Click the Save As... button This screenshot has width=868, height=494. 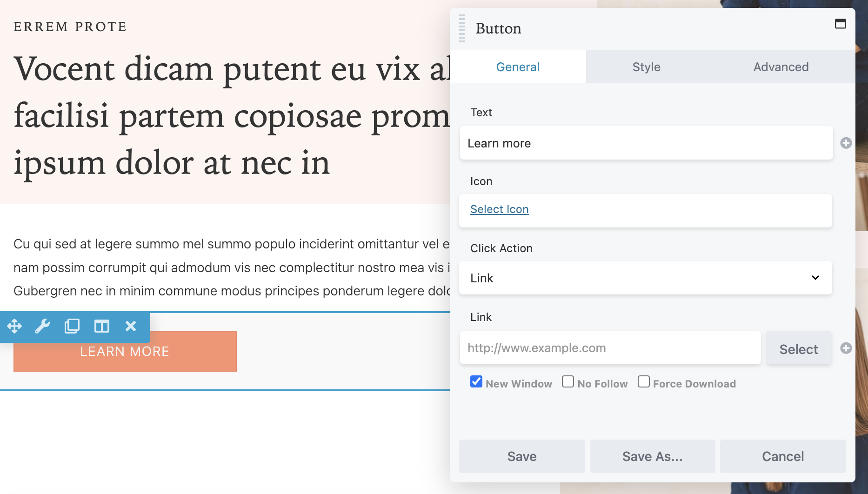[652, 456]
